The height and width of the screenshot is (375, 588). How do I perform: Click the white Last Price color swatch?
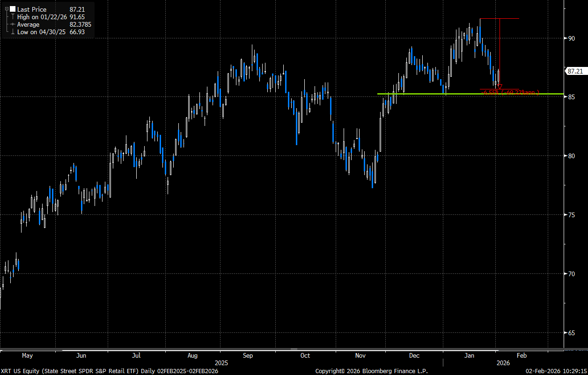pyautogui.click(x=13, y=9)
